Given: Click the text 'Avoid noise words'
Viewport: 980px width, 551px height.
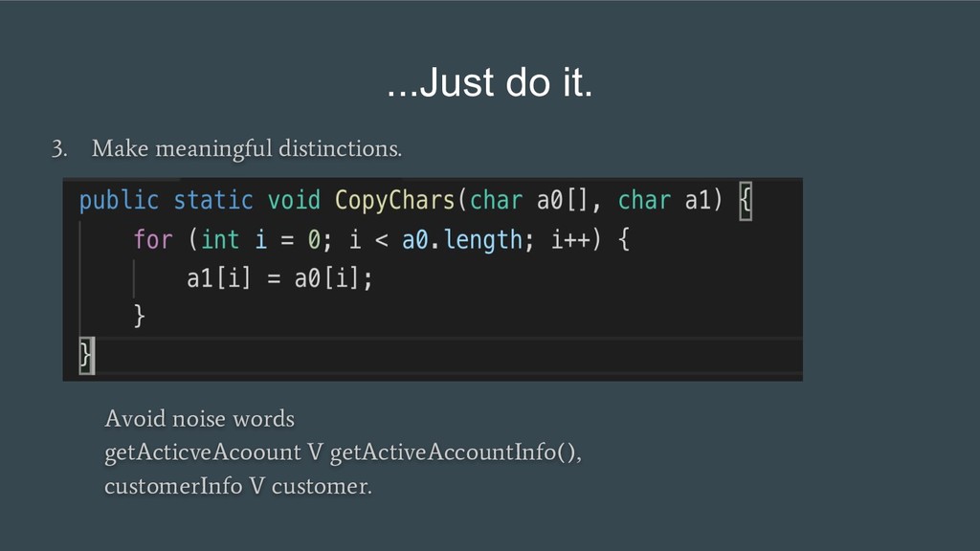Looking at the screenshot, I should click(199, 419).
